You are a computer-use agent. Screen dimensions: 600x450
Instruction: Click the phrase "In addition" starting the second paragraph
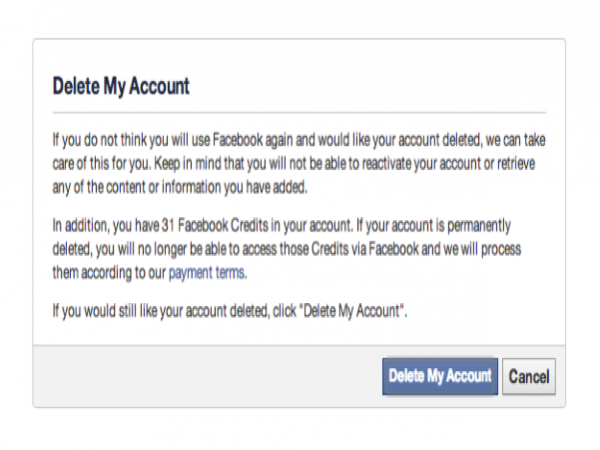click(x=81, y=226)
